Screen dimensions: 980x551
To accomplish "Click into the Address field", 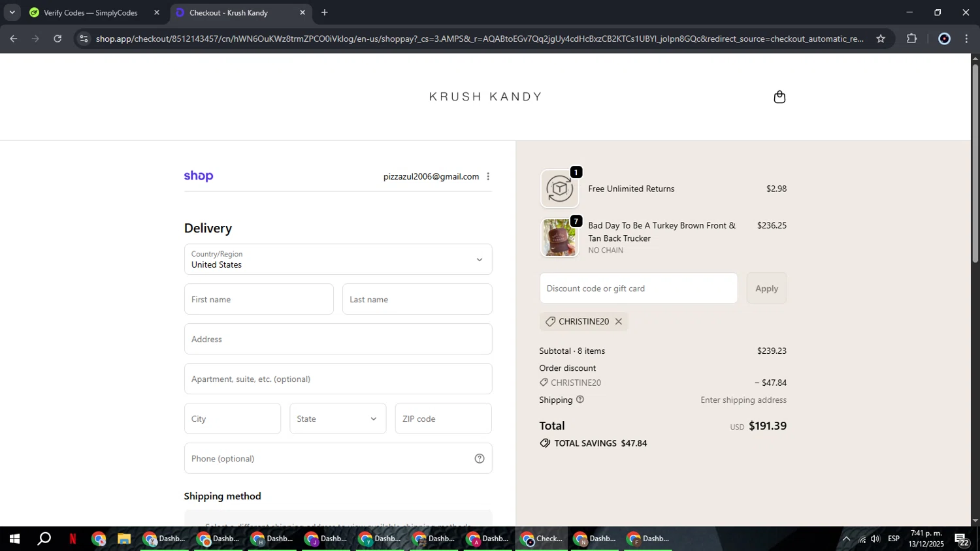I will 338,339.
